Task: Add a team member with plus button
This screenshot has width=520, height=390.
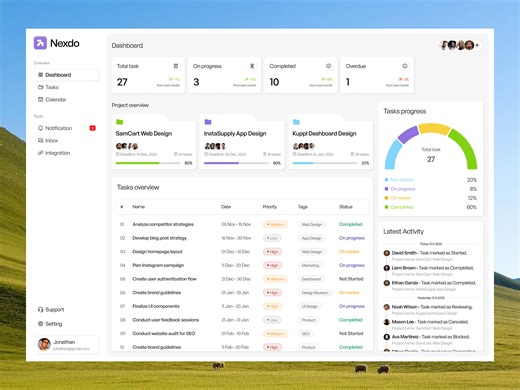Action: pos(477,45)
